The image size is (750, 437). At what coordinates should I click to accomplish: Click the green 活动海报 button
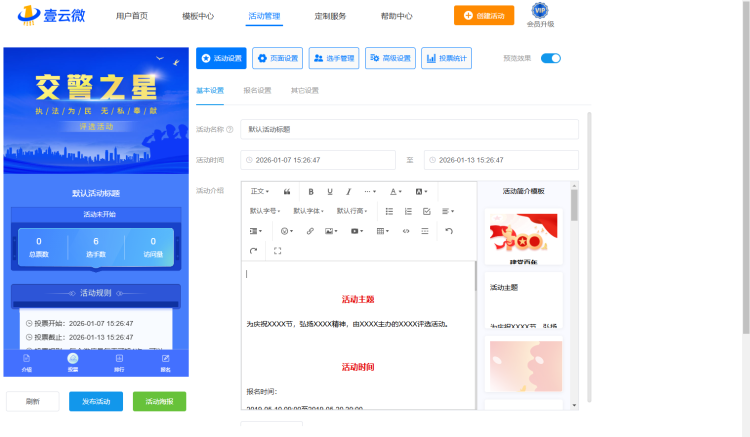(x=159, y=401)
